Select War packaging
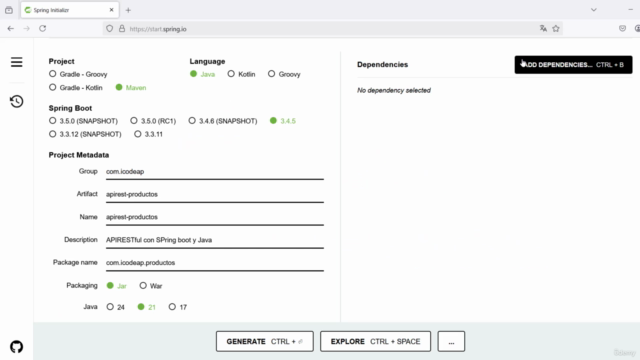This screenshot has width=640, height=360. (x=151, y=286)
